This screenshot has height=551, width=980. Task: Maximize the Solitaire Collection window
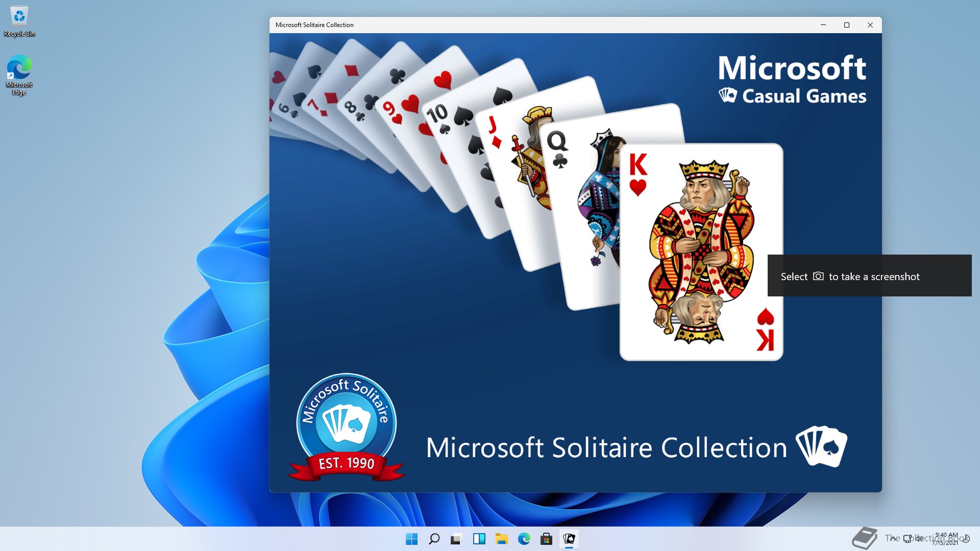[x=847, y=25]
